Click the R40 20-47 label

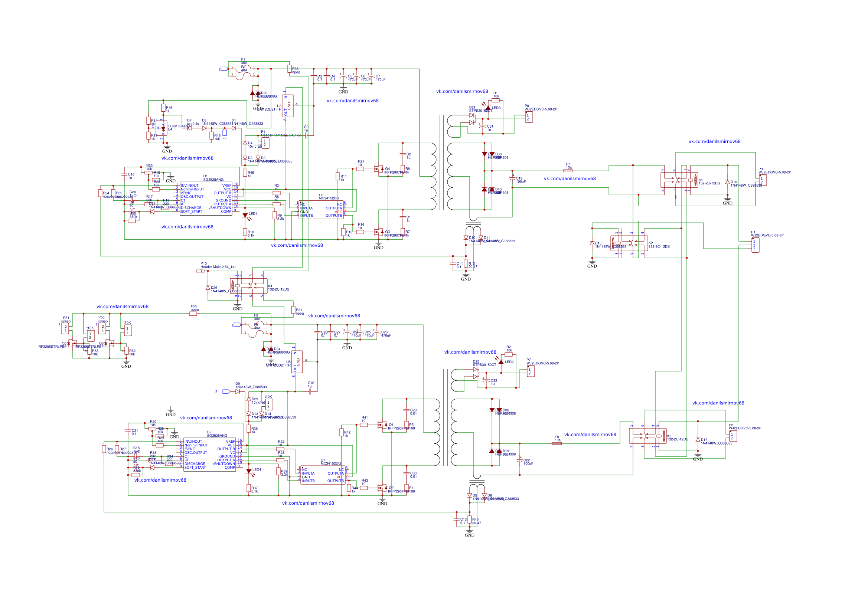[x=477, y=521]
